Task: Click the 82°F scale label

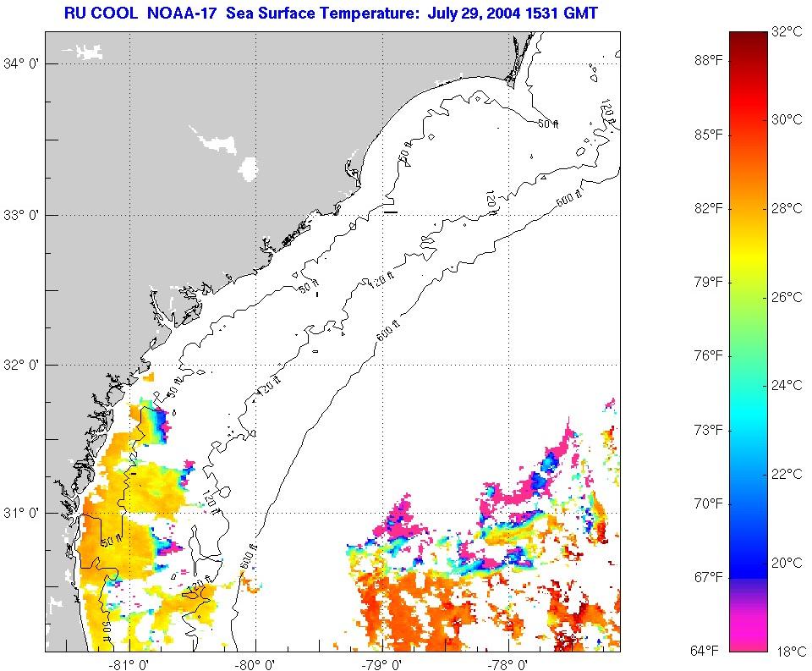Action: pos(709,208)
